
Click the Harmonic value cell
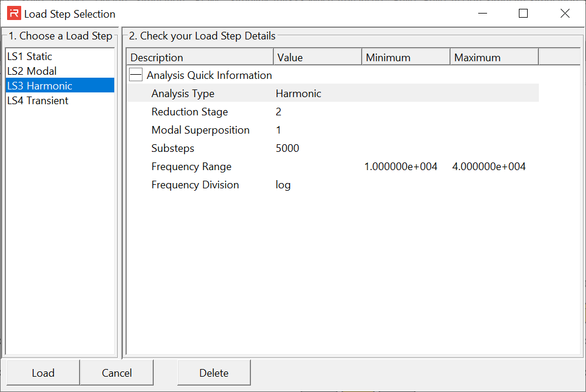point(299,94)
